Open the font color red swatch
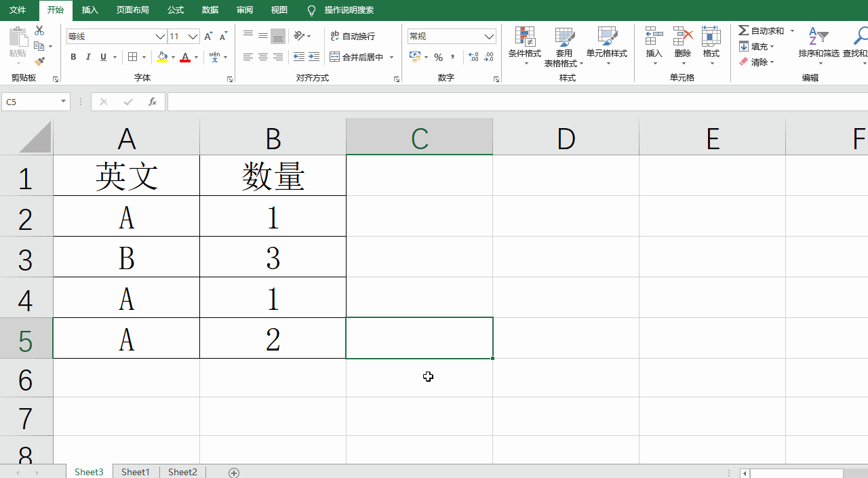This screenshot has height=478, width=868. tap(186, 57)
